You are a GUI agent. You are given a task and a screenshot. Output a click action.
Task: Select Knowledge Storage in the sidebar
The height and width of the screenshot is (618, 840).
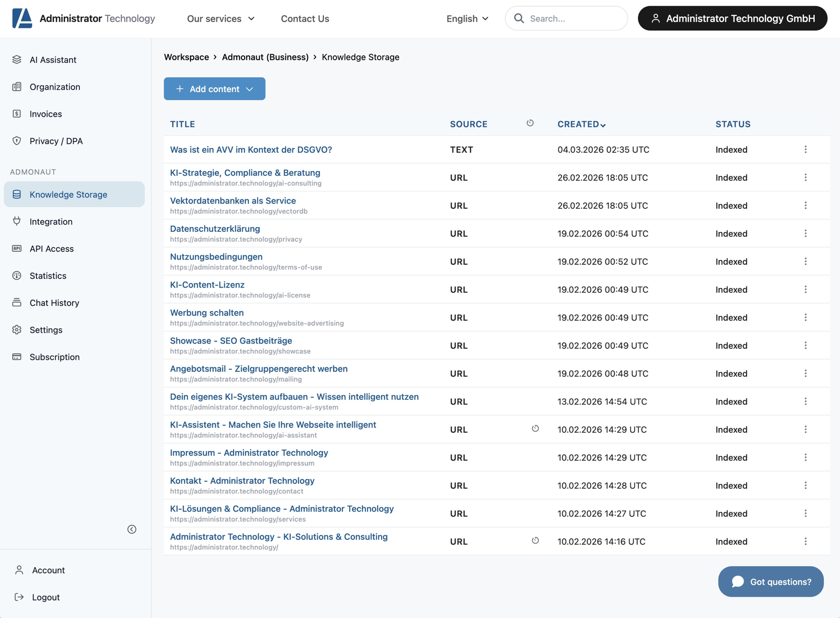68,194
